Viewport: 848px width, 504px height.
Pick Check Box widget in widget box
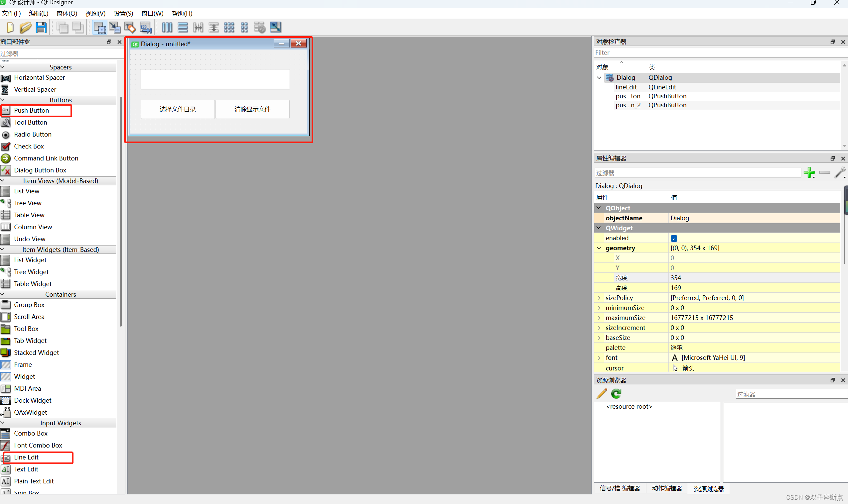pyautogui.click(x=29, y=147)
